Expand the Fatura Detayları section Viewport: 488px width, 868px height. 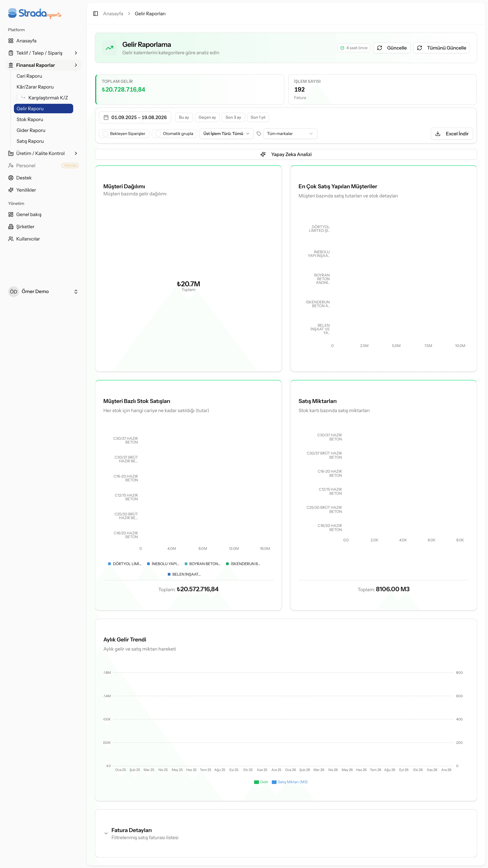(x=106, y=833)
